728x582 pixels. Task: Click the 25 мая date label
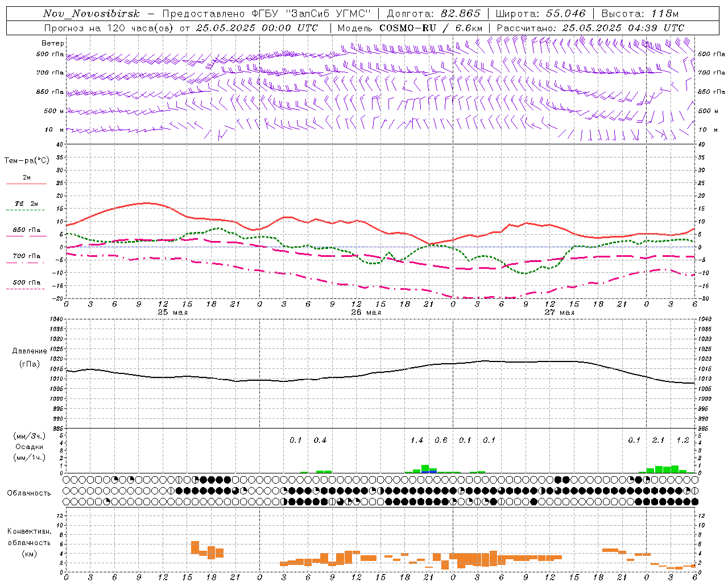point(172,313)
